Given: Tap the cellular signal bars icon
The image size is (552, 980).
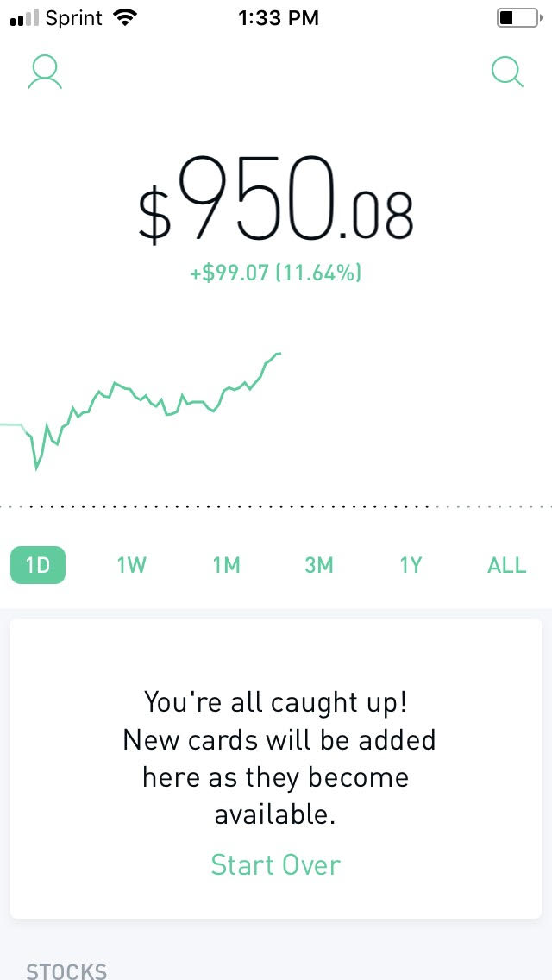Looking at the screenshot, I should 25,19.
